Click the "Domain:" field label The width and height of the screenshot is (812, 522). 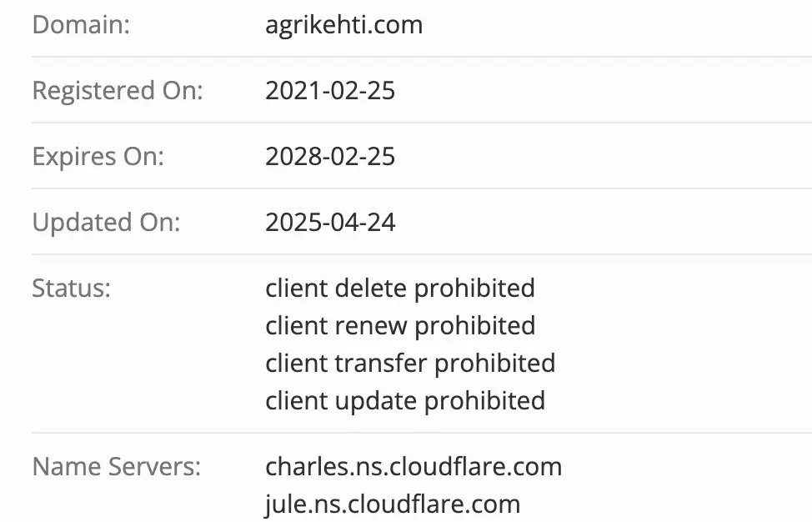click(x=81, y=25)
